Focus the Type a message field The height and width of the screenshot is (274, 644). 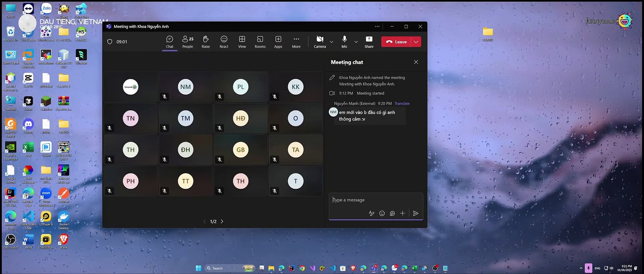(376, 200)
